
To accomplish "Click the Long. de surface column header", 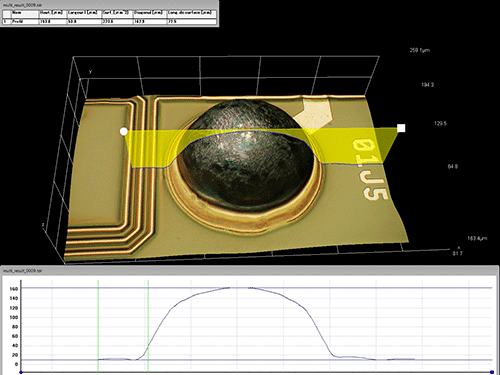I will [x=191, y=13].
